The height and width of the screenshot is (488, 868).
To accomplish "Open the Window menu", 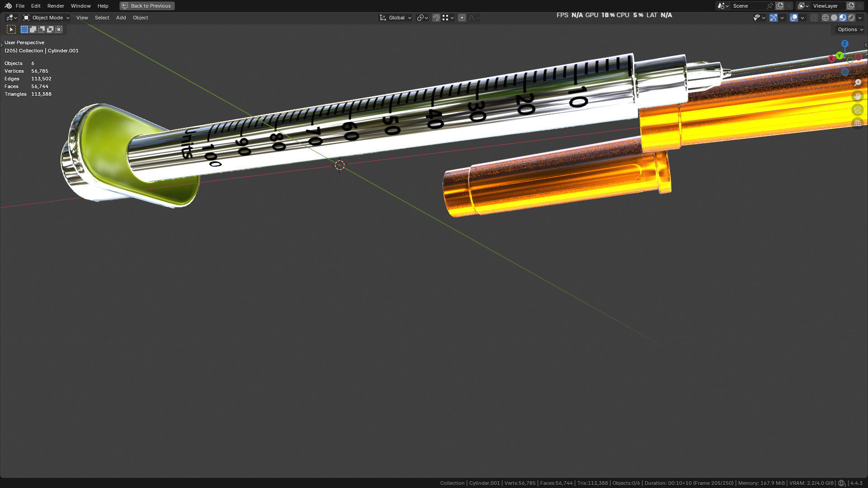I will point(81,6).
